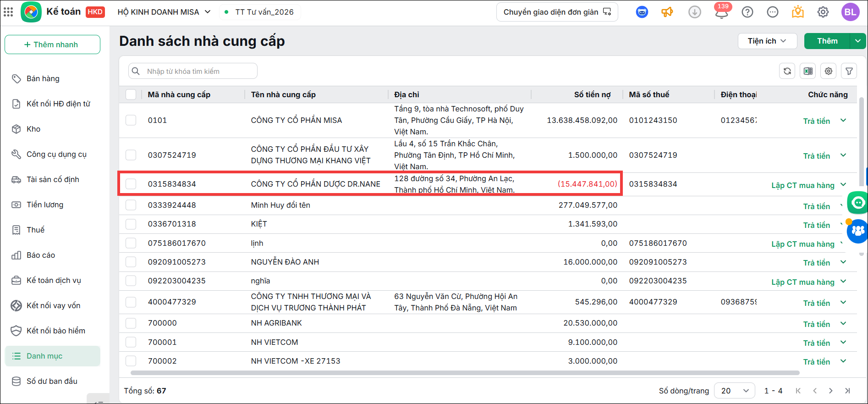The height and width of the screenshot is (404, 868).
Task: Select the checkbox for supplier KIỆT
Action: [x=131, y=224]
